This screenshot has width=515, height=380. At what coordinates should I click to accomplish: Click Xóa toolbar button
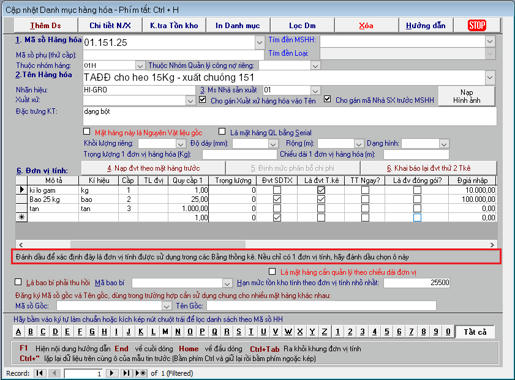click(366, 25)
